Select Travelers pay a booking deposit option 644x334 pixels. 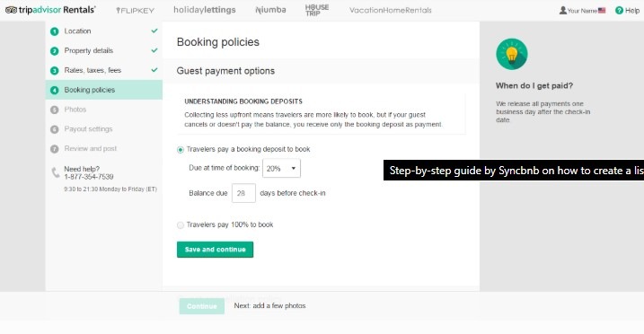(181, 150)
